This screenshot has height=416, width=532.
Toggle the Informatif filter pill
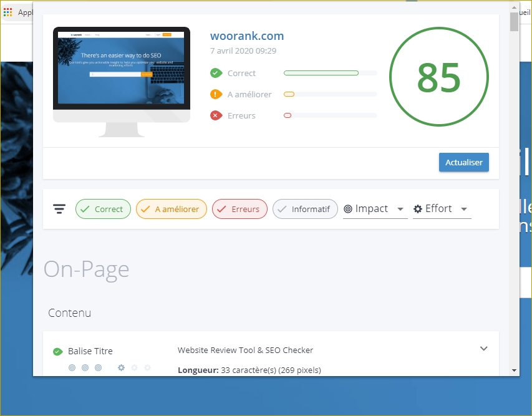tap(305, 209)
